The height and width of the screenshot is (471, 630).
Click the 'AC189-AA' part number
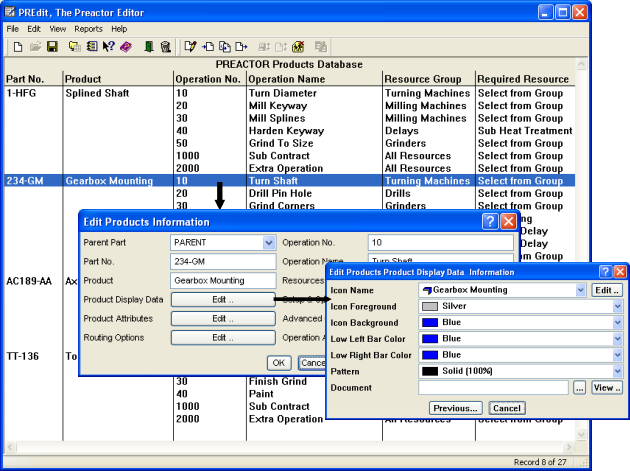tap(29, 281)
